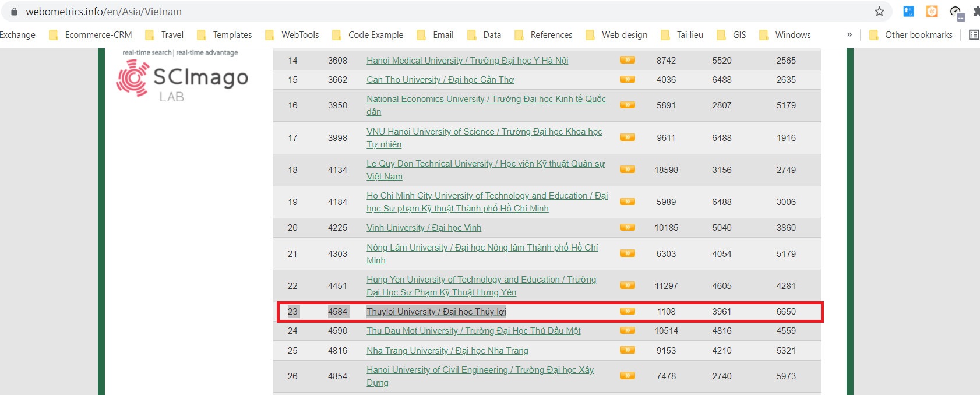
Task: Open the reading list icon
Action: [974, 35]
